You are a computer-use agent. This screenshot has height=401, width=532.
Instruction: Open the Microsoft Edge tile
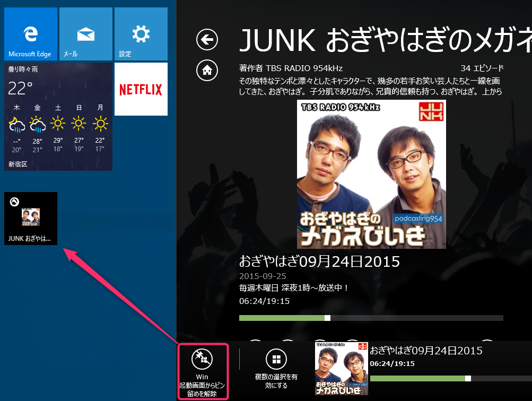pos(31,34)
